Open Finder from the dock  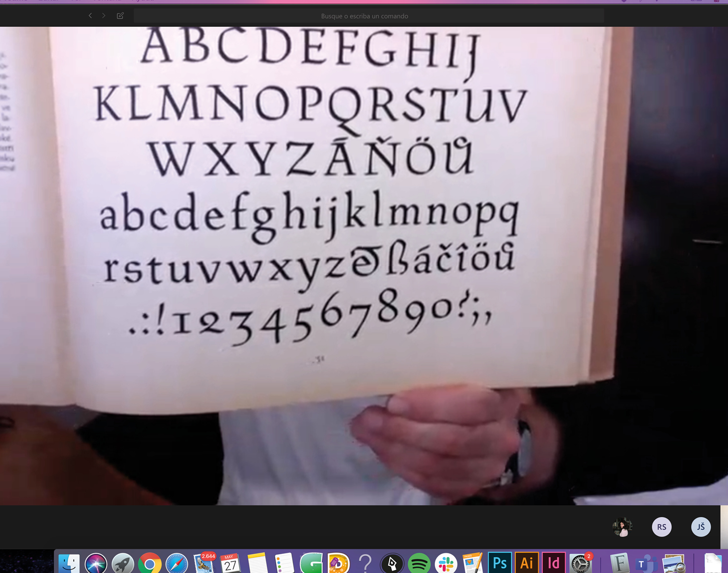pos(69,563)
